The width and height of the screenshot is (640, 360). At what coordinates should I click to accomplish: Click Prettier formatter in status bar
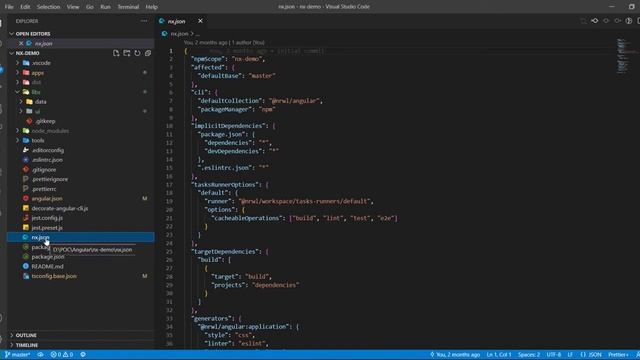pyautogui.click(x=618, y=355)
